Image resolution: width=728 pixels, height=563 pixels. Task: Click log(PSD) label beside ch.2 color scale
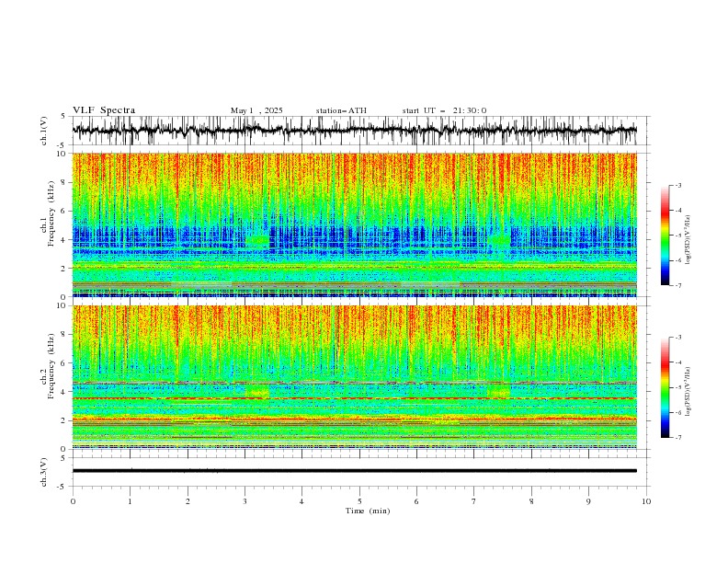(688, 392)
